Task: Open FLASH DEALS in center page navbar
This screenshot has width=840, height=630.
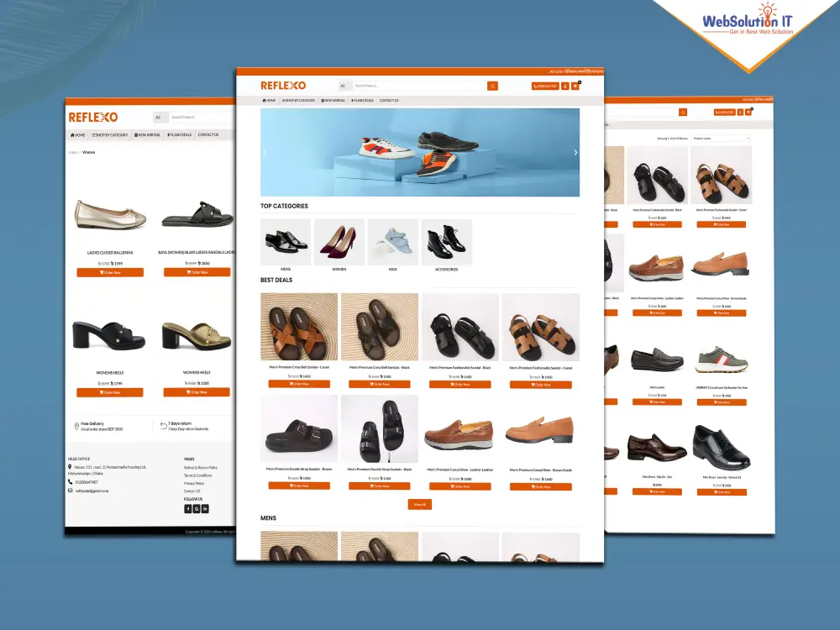Action: [362, 100]
